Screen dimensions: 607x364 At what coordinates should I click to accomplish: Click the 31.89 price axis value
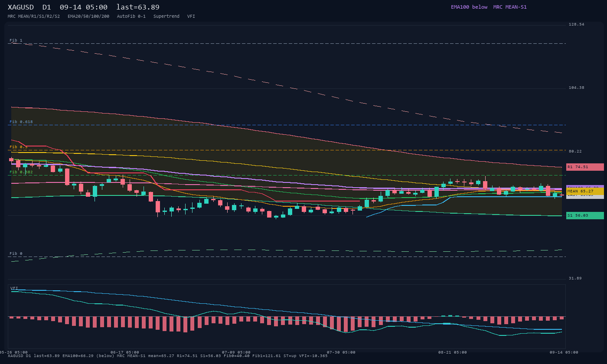[575, 278]
